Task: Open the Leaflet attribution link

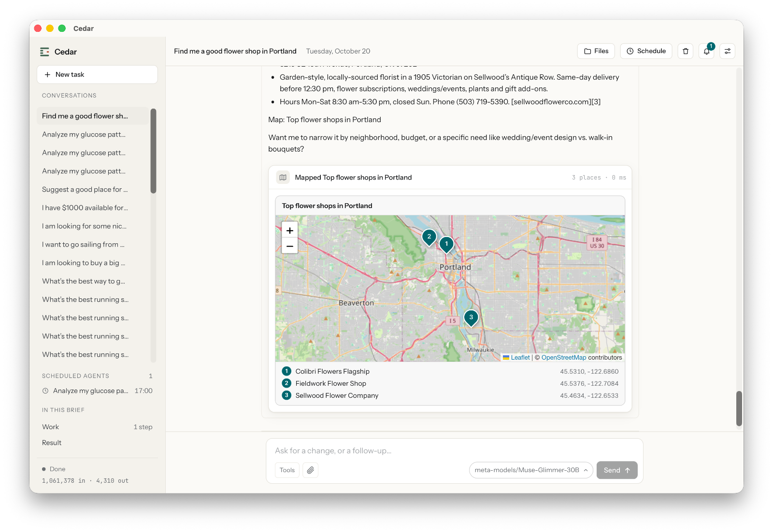Action: pyautogui.click(x=520, y=358)
